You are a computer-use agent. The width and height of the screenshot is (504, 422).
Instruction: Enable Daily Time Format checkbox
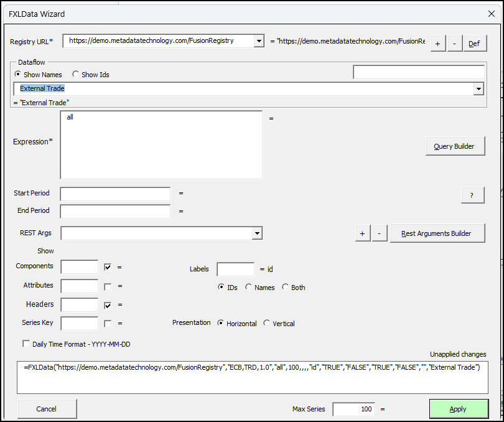(26, 344)
